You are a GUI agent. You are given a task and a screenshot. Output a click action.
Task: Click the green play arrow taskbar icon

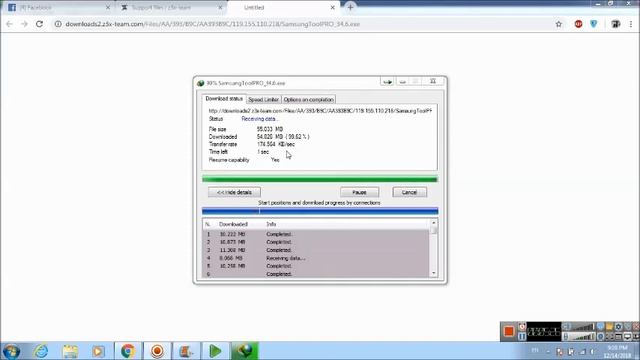pyautogui.click(x=215, y=351)
